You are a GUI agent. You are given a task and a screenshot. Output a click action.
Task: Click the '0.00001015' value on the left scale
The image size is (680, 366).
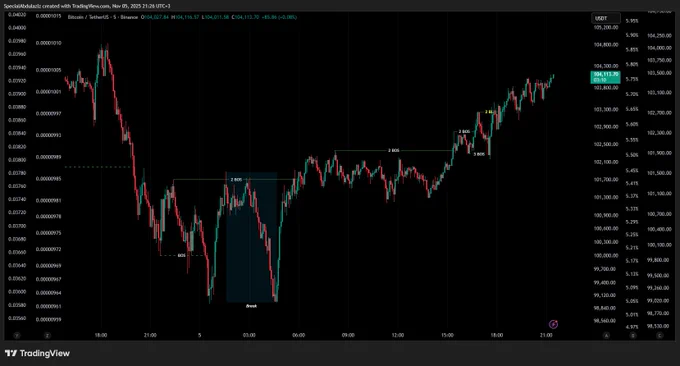(x=49, y=16)
